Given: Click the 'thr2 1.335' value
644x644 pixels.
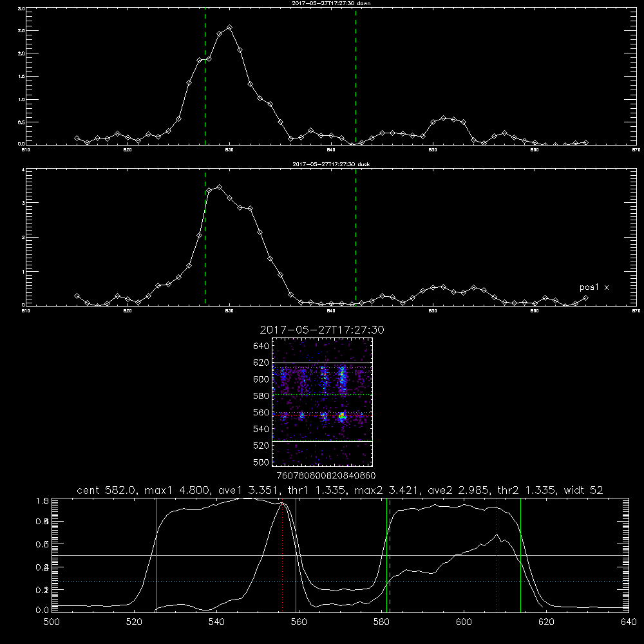Looking at the screenshot, I should (x=526, y=490).
